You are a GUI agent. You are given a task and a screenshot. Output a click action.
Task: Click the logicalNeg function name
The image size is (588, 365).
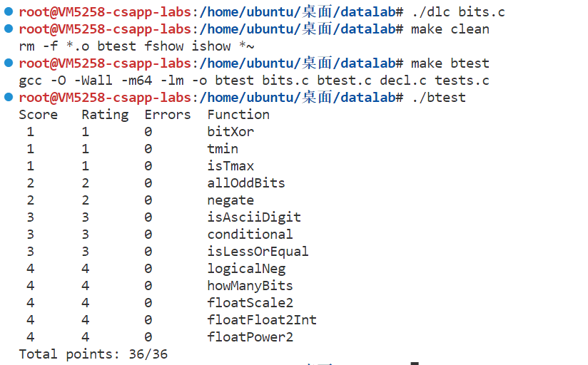[246, 269]
